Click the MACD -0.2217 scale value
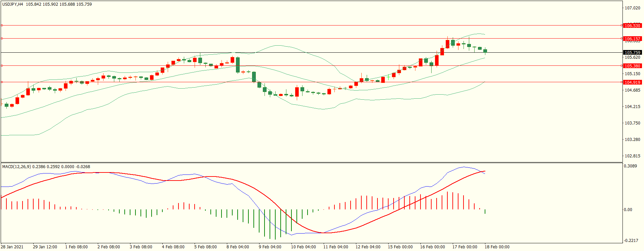This screenshot has width=644, height=251. pyautogui.click(x=630, y=240)
